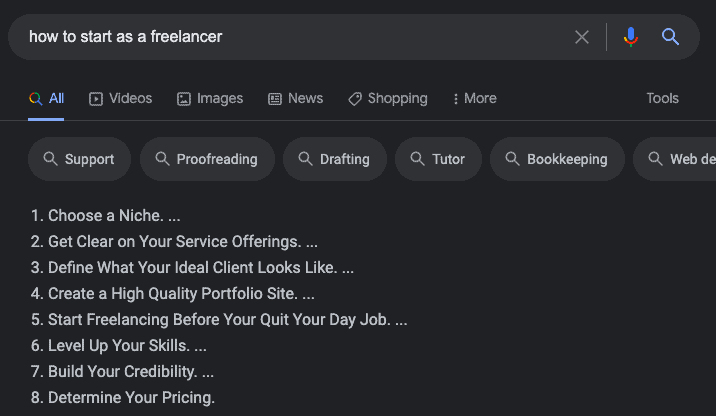Apply the Bookkeeping suggestion chip
The height and width of the screenshot is (416, 716).
557,159
